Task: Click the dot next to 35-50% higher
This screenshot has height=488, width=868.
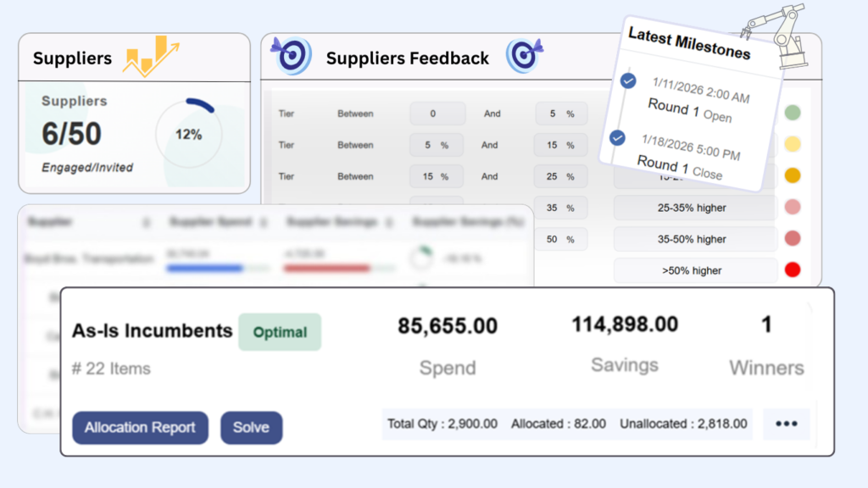Action: [x=793, y=239]
